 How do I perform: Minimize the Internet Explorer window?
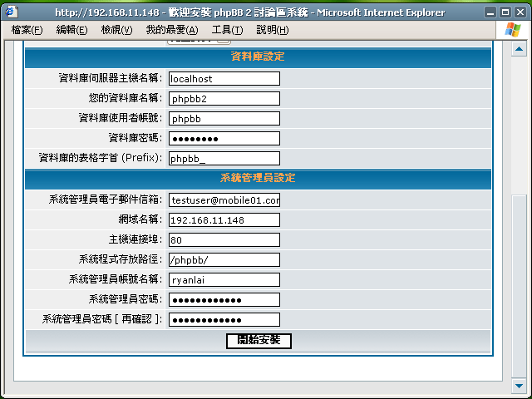tap(490, 12)
